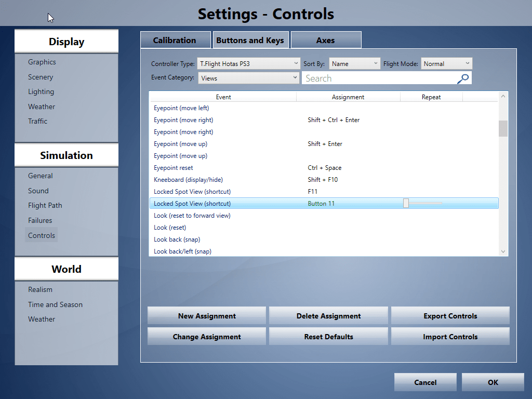The image size is (532, 399).
Task: Open the Sort By dropdown
Action: coord(354,63)
